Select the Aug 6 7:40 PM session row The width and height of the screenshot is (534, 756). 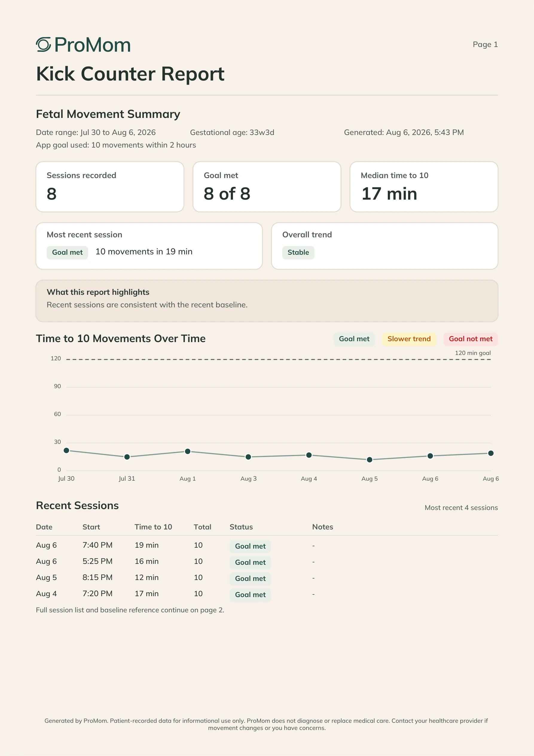coord(267,545)
